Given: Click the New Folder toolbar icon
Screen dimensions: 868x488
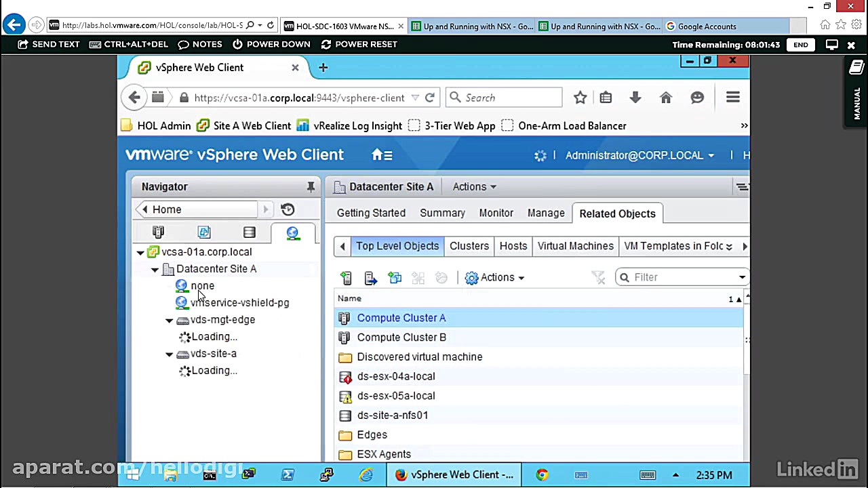Looking at the screenshot, I should coord(395,277).
